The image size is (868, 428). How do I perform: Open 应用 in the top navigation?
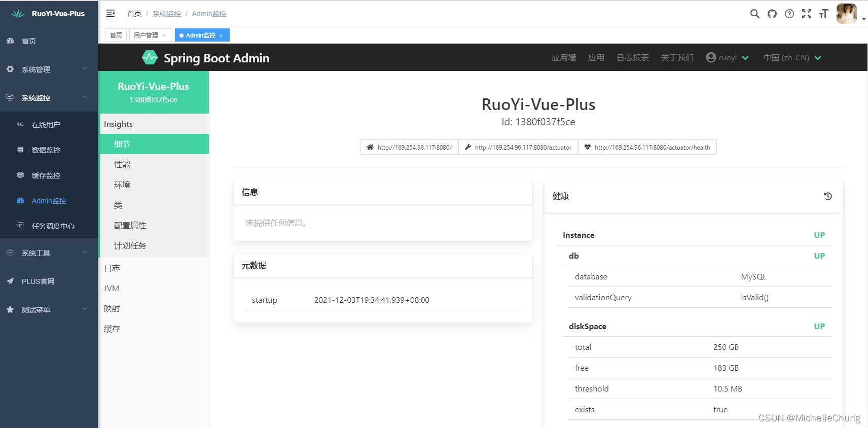pyautogui.click(x=596, y=57)
